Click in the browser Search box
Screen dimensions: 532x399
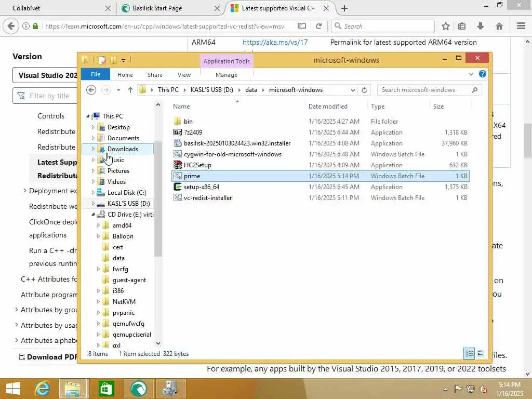coord(383,26)
